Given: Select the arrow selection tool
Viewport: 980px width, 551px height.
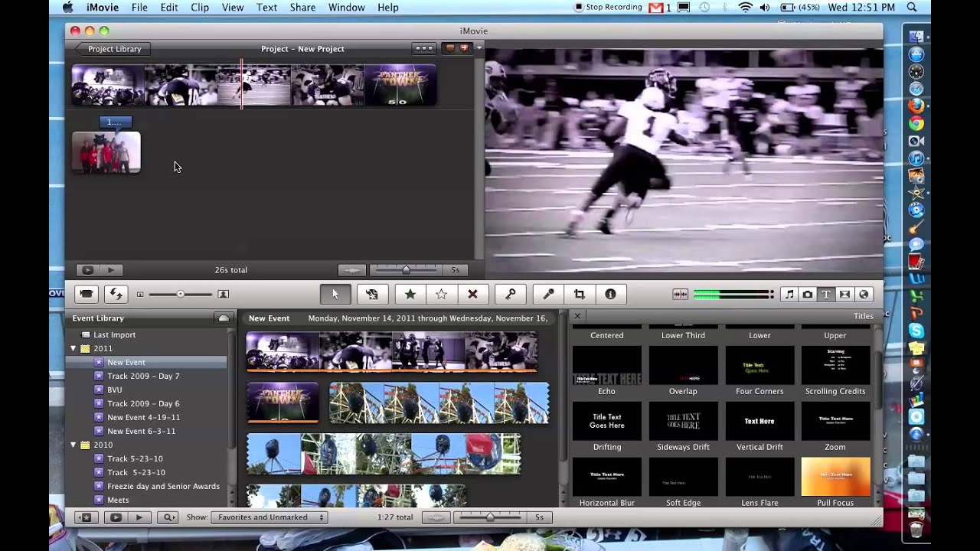Looking at the screenshot, I should tap(335, 294).
